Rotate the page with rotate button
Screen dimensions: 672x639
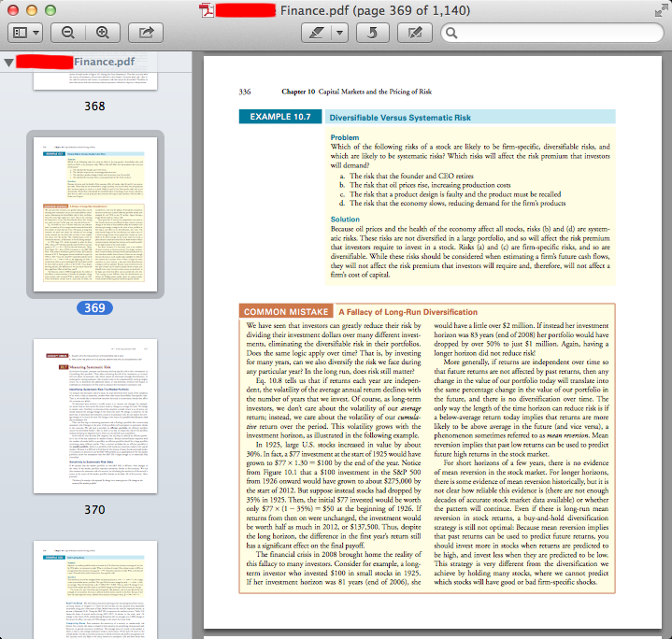tap(372, 33)
